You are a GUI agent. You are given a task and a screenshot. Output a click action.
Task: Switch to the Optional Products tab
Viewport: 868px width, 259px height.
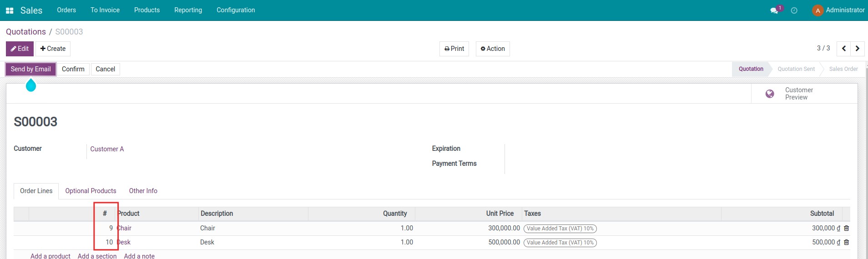(91, 191)
